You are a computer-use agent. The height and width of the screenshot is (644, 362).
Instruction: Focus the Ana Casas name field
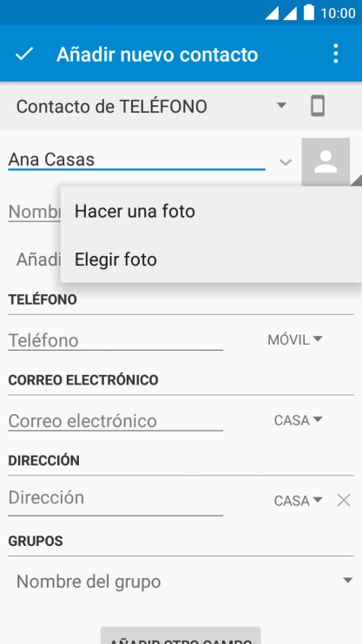tap(136, 160)
